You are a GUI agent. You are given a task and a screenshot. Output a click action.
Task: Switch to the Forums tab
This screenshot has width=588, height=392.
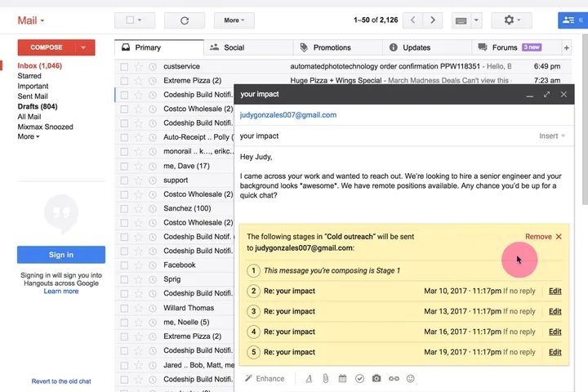point(516,47)
